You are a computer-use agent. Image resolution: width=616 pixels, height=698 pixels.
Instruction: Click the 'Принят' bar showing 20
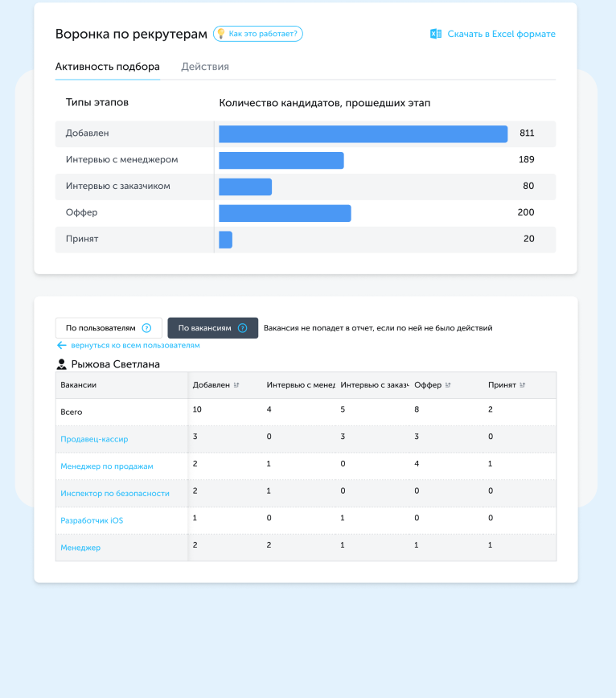(x=226, y=240)
